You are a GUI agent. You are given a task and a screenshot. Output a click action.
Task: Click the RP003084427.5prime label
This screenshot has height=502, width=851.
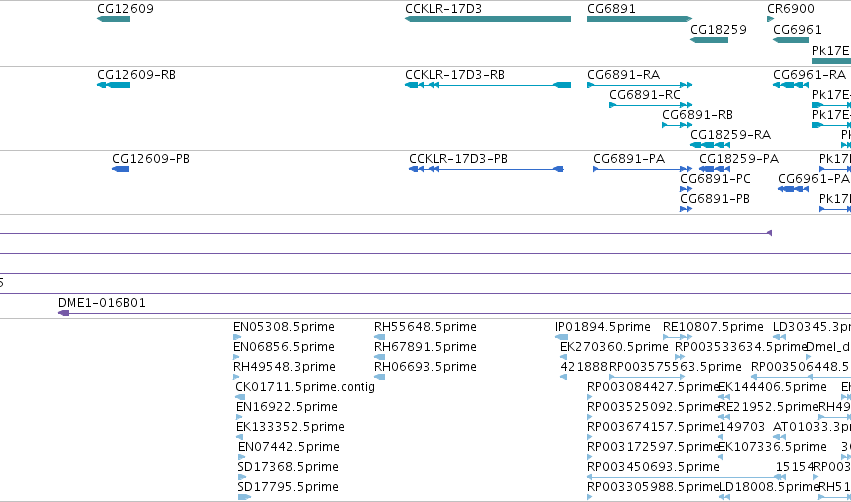click(x=653, y=387)
